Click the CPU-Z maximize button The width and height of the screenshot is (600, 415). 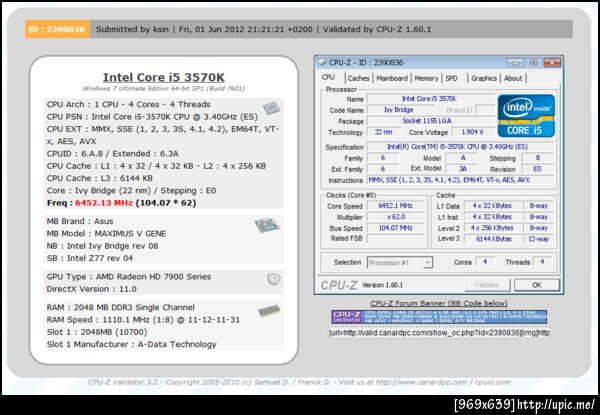point(533,63)
